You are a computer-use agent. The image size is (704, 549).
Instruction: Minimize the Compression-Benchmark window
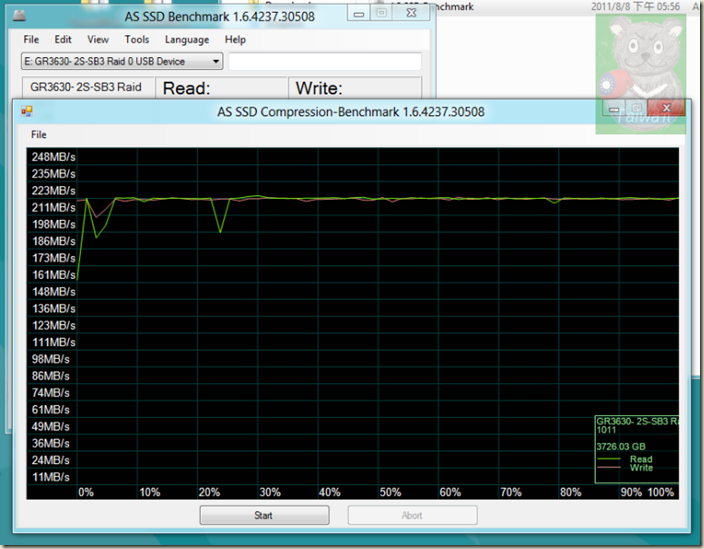point(614,108)
